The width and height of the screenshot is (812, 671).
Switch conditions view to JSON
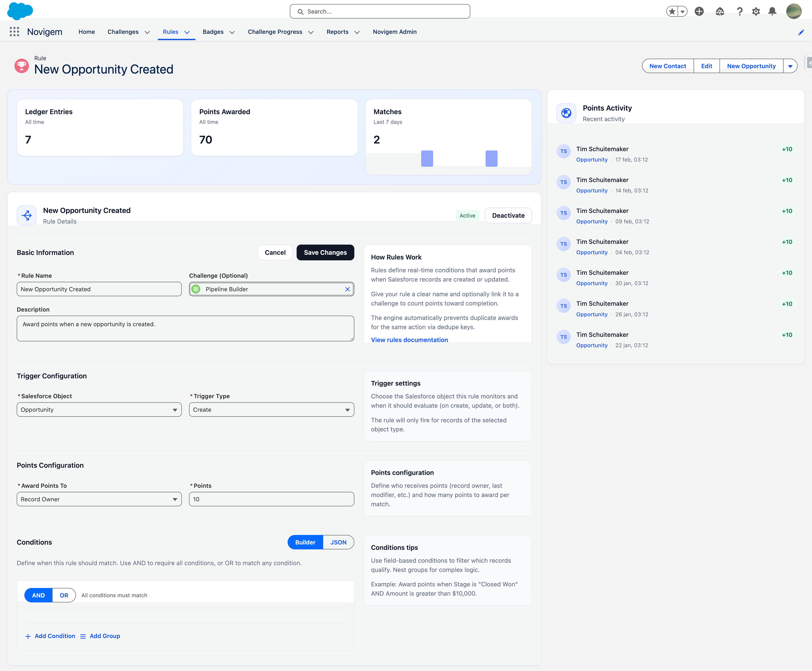(338, 542)
